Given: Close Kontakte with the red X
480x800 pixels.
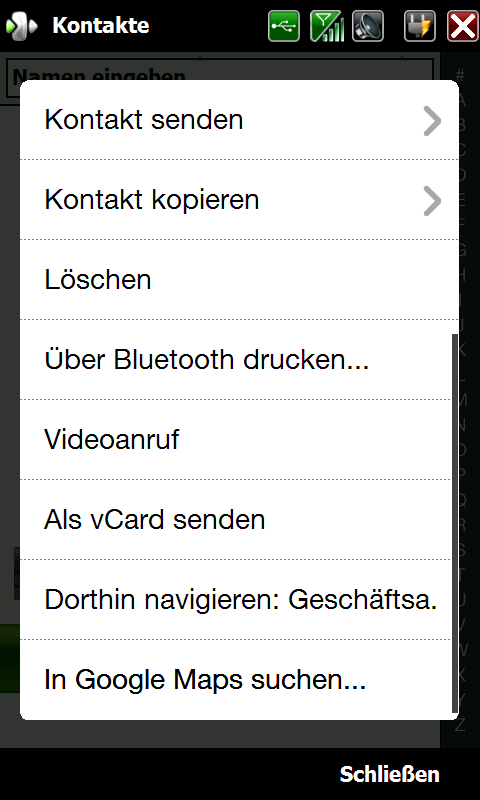Looking at the screenshot, I should point(462,26).
